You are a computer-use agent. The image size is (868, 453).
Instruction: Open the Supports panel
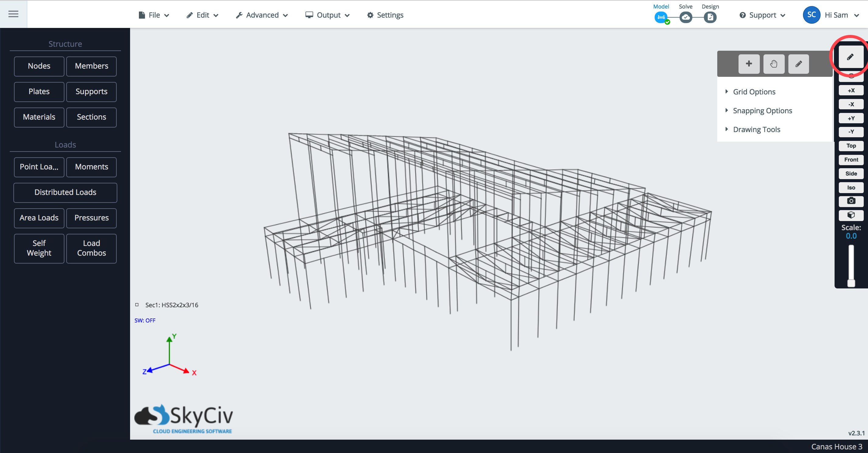tap(91, 92)
